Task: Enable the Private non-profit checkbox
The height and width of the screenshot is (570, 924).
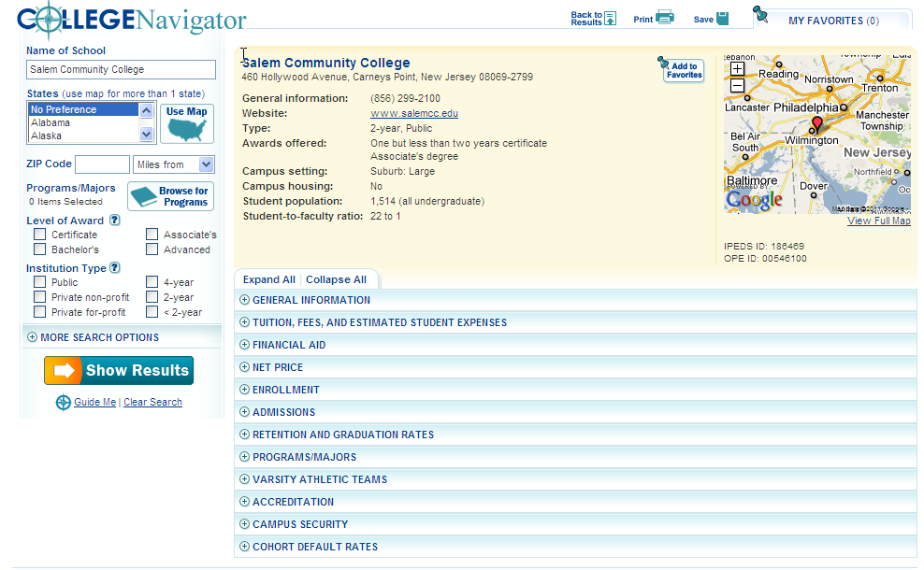Action: (39, 297)
